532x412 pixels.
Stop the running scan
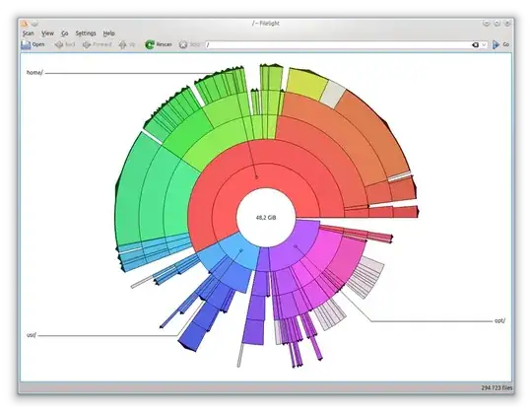tap(190, 44)
